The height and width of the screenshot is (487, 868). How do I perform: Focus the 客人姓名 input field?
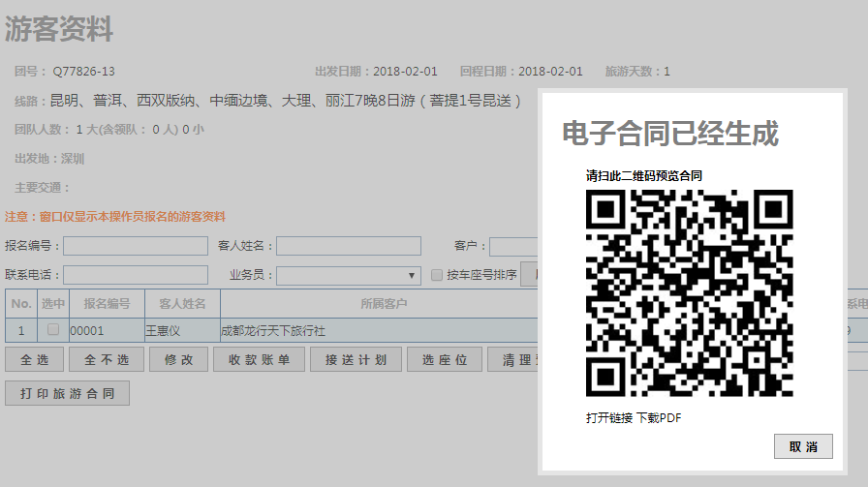[x=349, y=246]
